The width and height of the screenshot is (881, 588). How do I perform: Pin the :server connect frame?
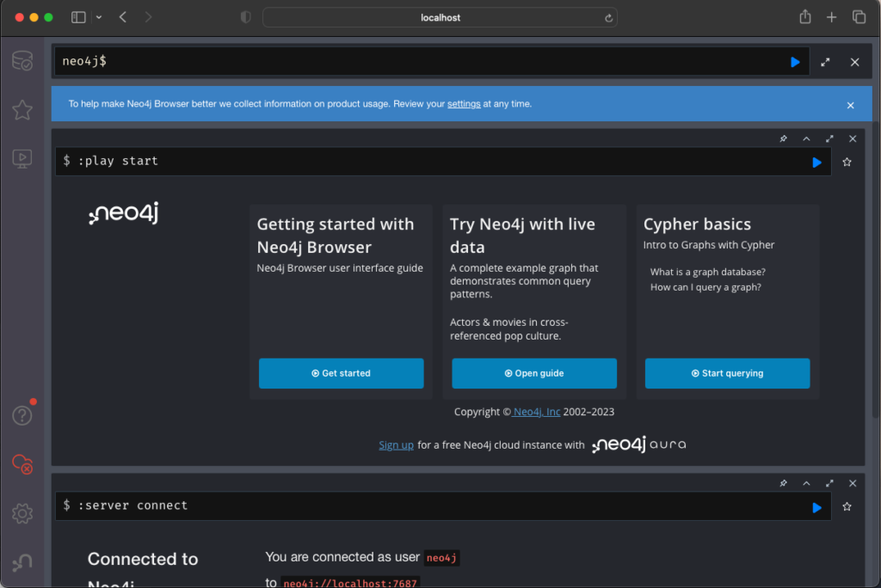click(783, 483)
